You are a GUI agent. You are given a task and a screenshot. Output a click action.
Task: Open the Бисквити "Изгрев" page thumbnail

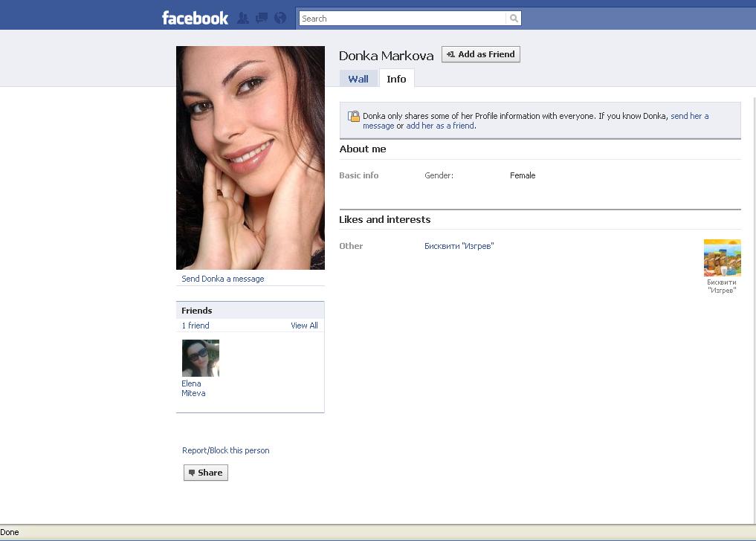722,258
